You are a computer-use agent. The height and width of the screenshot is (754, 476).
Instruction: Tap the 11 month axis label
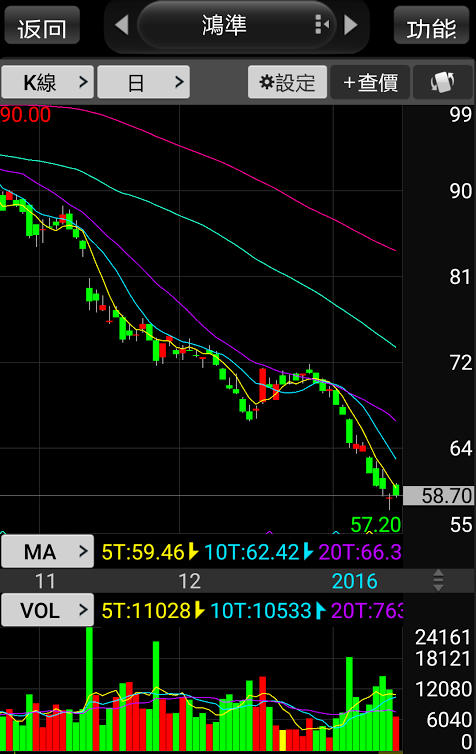coord(45,581)
